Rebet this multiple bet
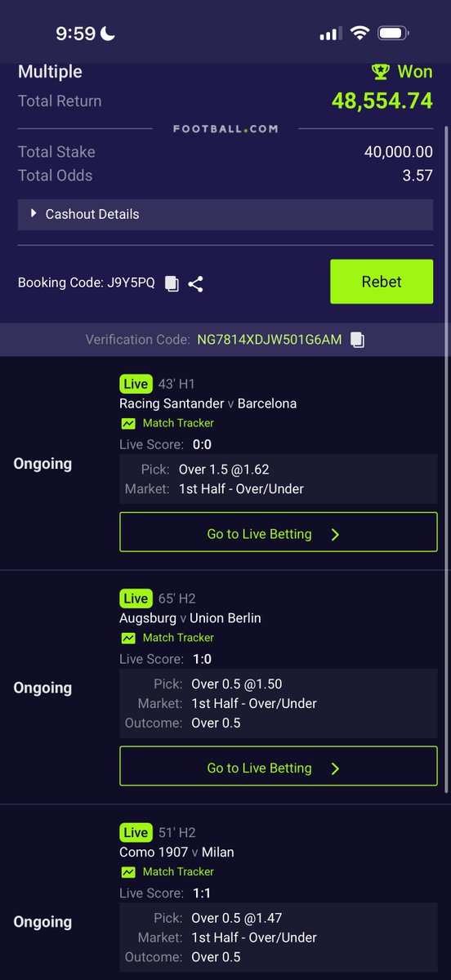Screen dimensions: 451x980 [x=382, y=282]
